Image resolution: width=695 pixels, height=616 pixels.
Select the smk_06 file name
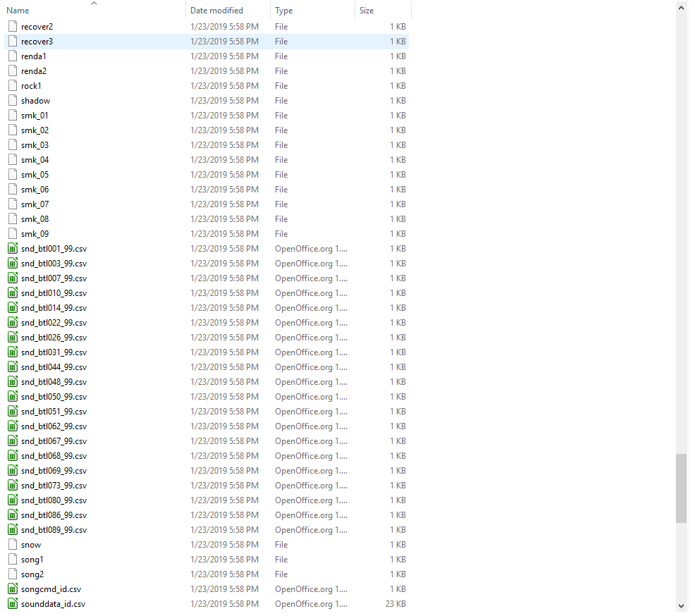35,190
